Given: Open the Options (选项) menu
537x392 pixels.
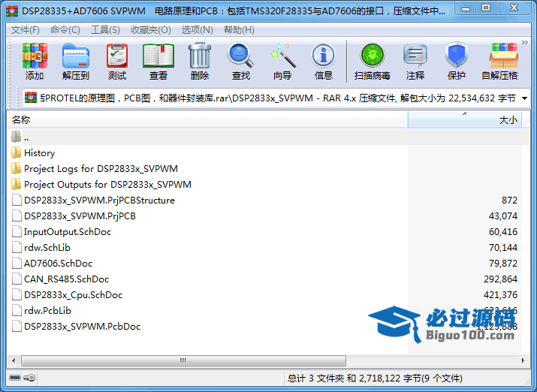Looking at the screenshot, I should (197, 30).
